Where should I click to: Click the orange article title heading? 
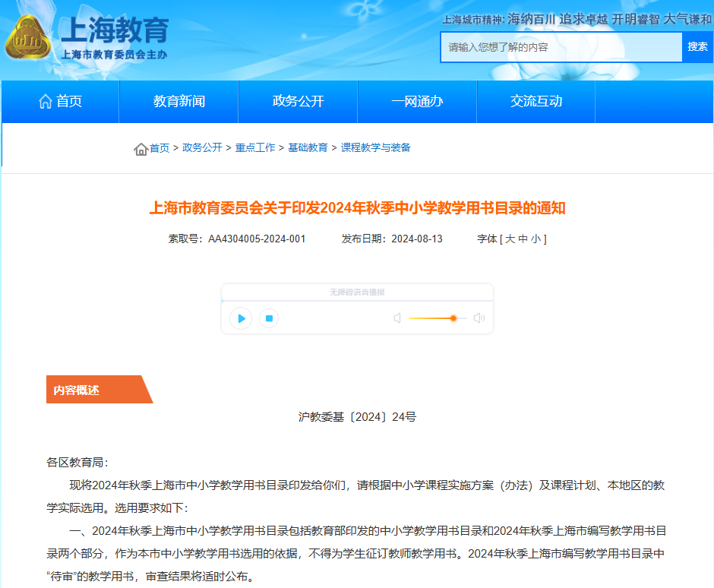(358, 208)
